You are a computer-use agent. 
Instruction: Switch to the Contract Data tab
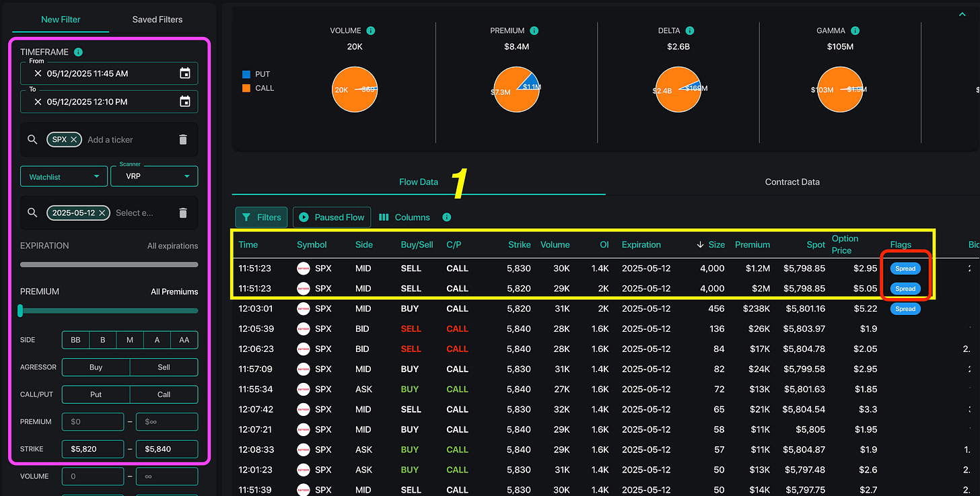pyautogui.click(x=792, y=182)
